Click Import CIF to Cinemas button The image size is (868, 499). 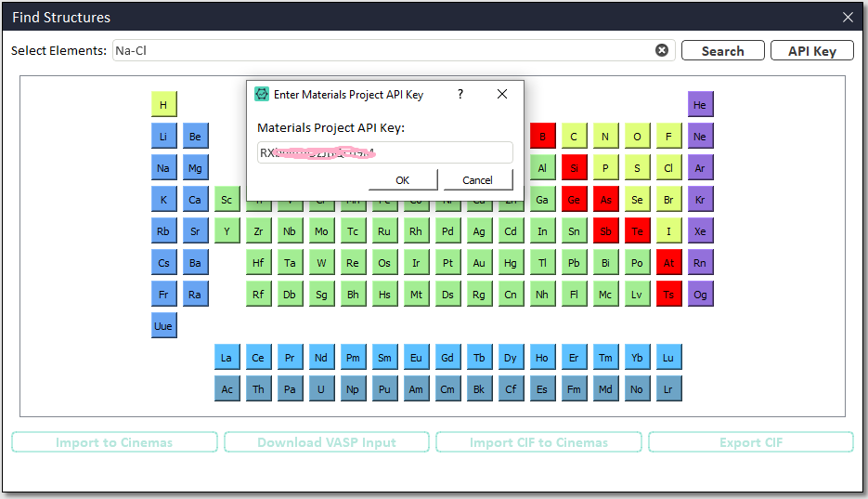click(538, 442)
